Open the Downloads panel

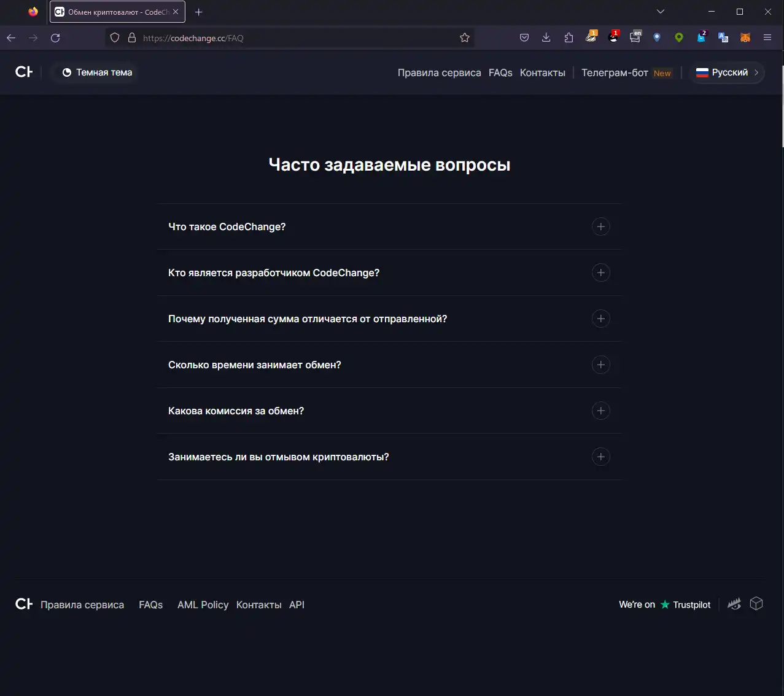click(x=546, y=38)
